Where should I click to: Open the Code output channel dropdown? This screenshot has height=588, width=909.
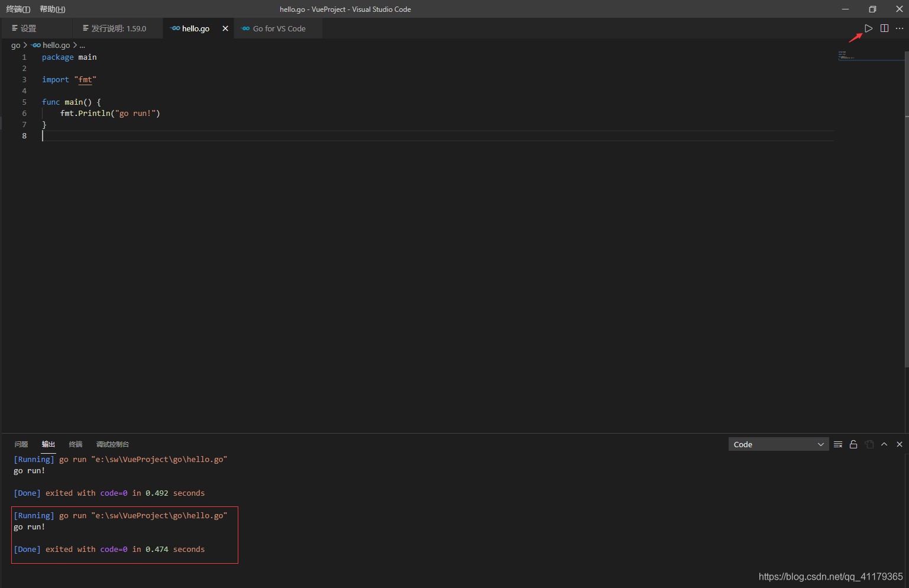coord(778,444)
